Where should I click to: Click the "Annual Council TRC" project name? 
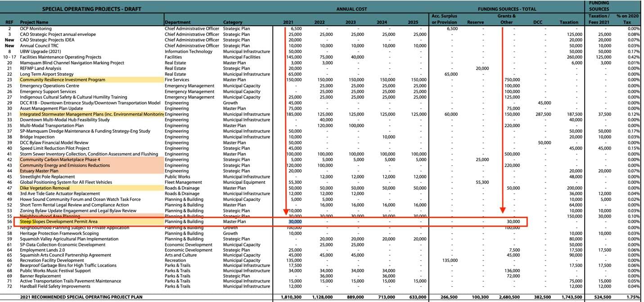pyautogui.click(x=40, y=45)
